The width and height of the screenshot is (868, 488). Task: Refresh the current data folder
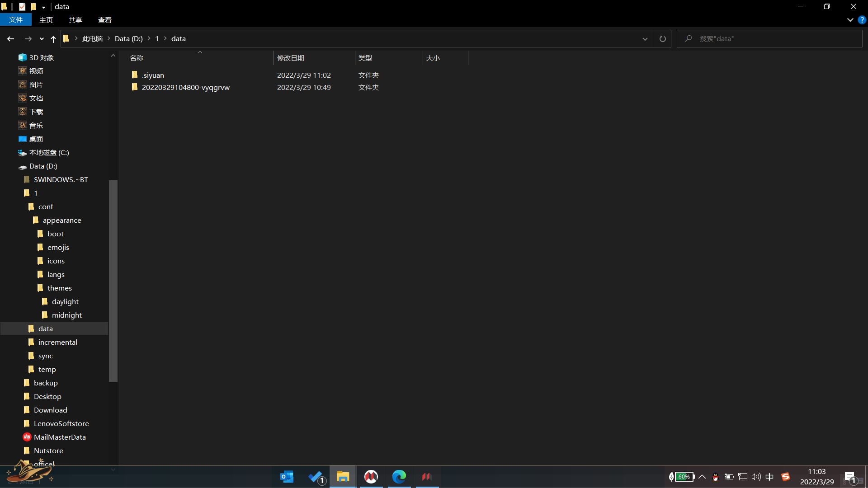tap(662, 39)
